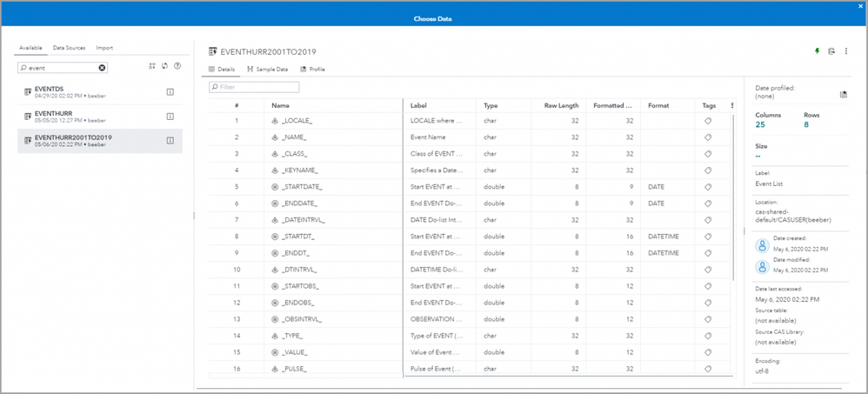
Task: Click the tag icon in the _STARTDT_ row
Action: click(x=709, y=237)
